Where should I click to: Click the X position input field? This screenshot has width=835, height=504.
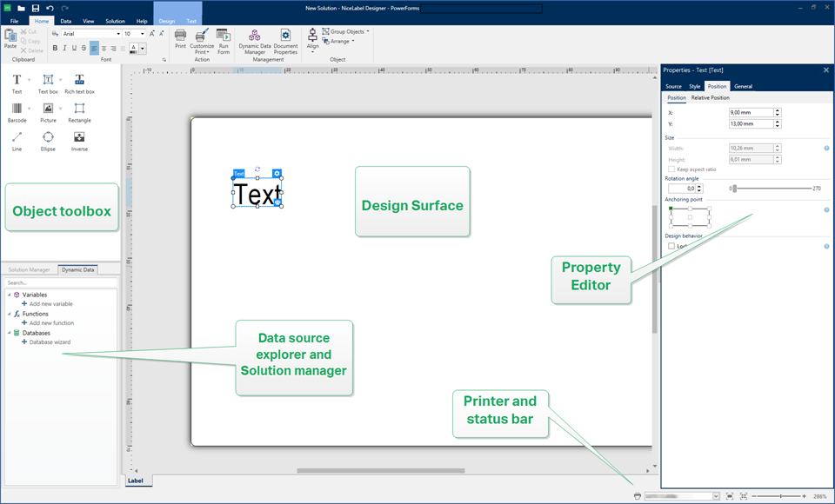(x=750, y=113)
